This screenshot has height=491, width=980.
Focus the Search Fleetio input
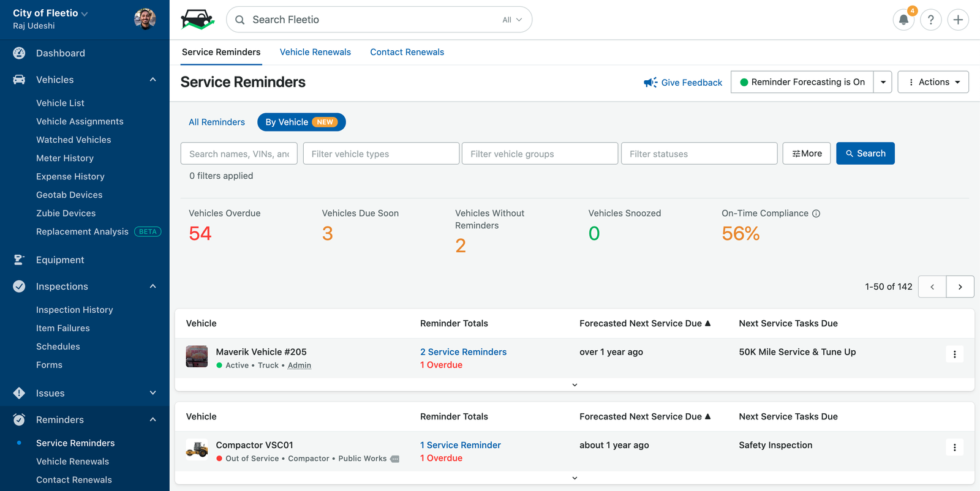pos(379,20)
